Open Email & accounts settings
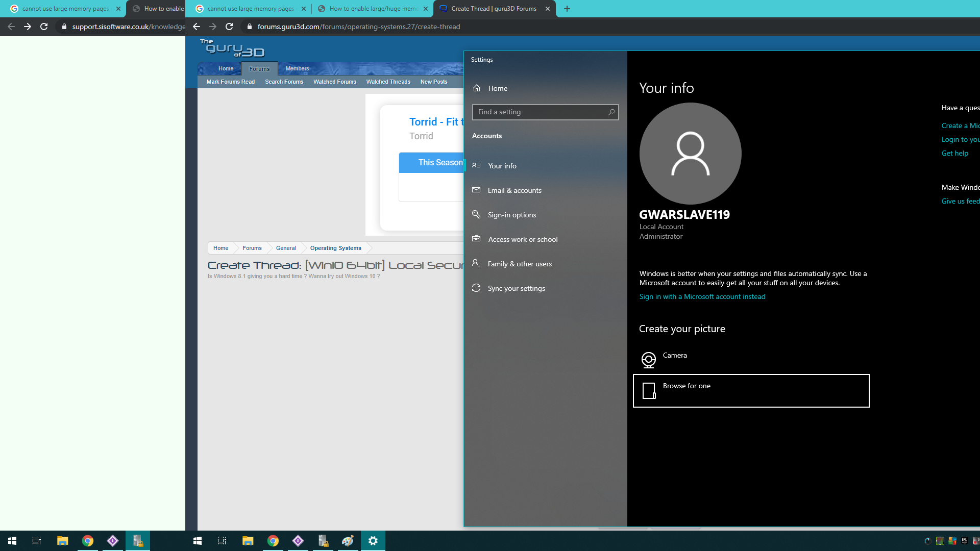This screenshot has height=551, width=980. click(x=545, y=190)
